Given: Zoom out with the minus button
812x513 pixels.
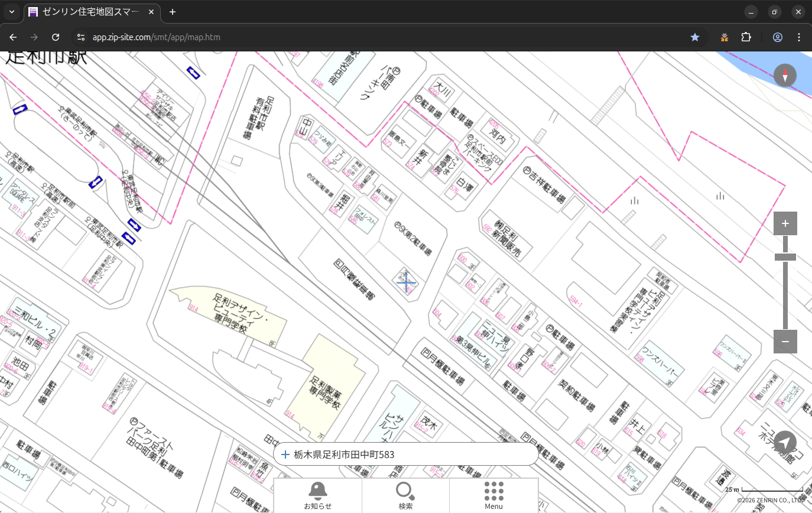Looking at the screenshot, I should point(785,342).
